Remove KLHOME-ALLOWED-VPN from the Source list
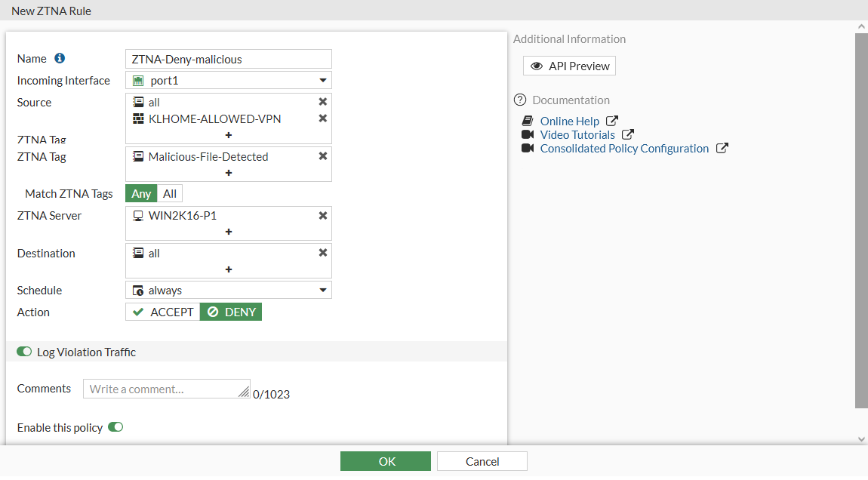 323,118
